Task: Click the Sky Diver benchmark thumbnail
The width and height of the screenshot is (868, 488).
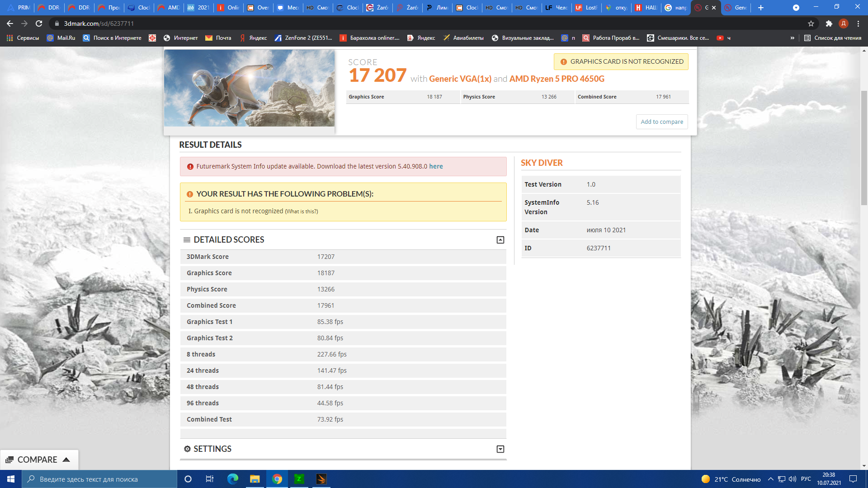Action: tap(249, 88)
